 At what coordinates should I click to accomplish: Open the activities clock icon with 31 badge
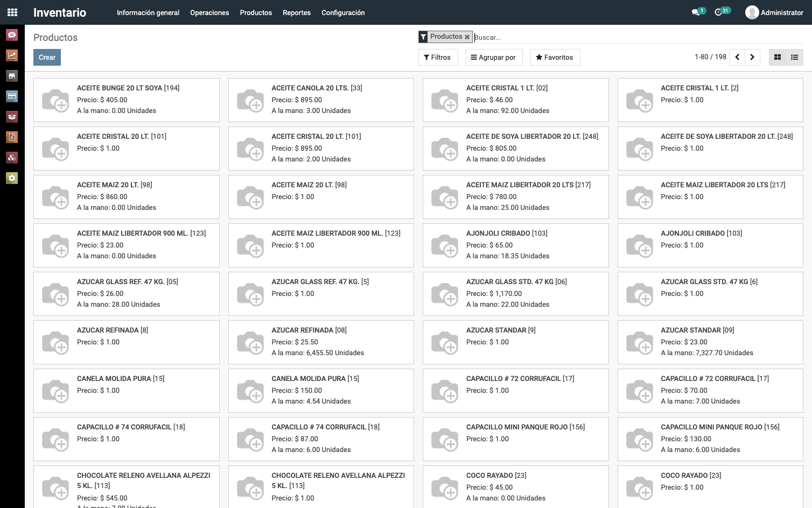click(722, 12)
